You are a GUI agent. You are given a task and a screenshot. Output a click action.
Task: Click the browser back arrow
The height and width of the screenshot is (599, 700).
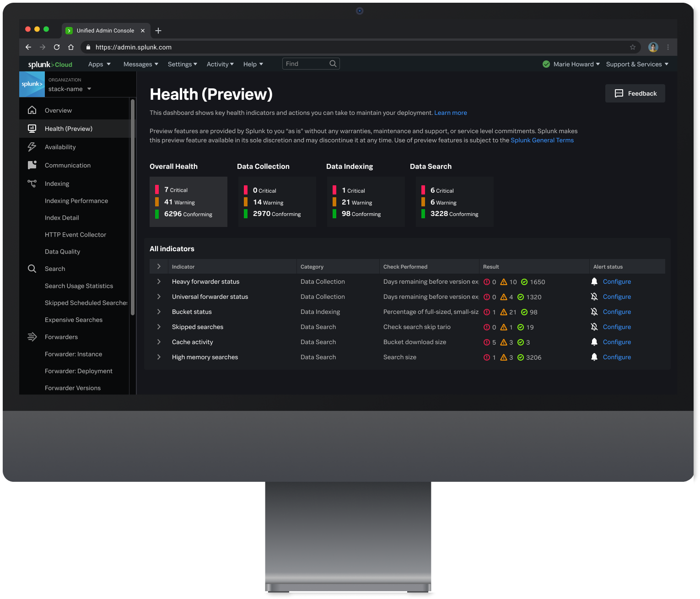coord(28,47)
